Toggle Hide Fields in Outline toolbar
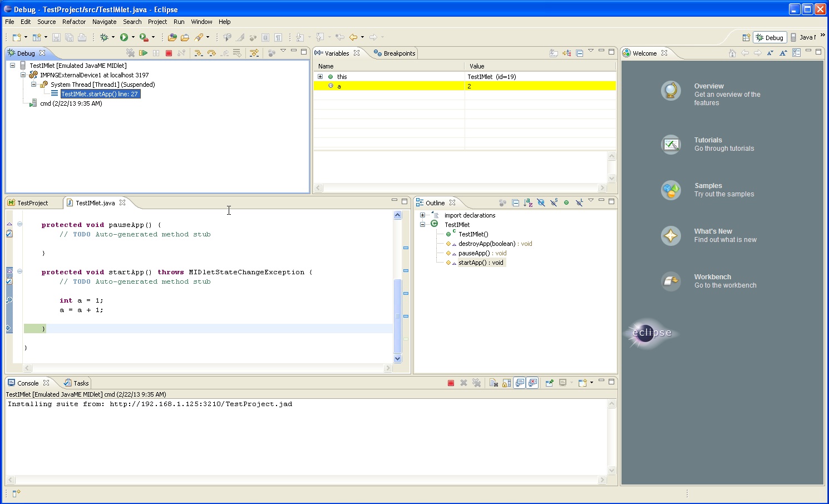 541,203
